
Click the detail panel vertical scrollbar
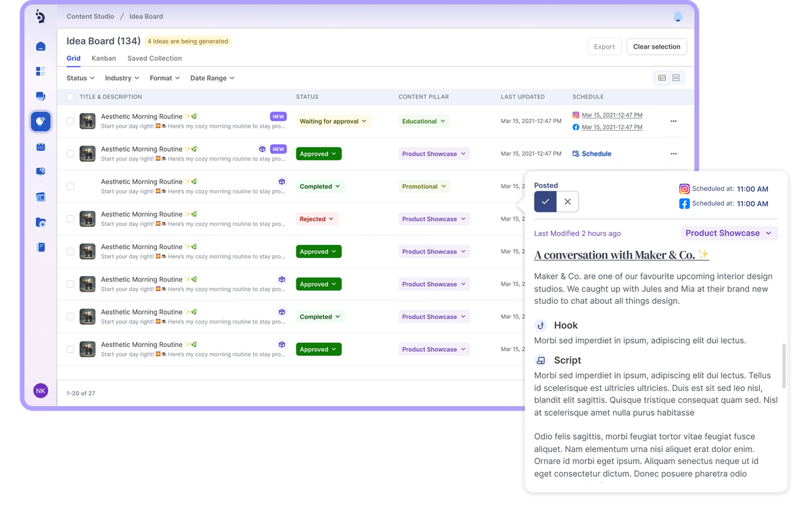(x=784, y=366)
